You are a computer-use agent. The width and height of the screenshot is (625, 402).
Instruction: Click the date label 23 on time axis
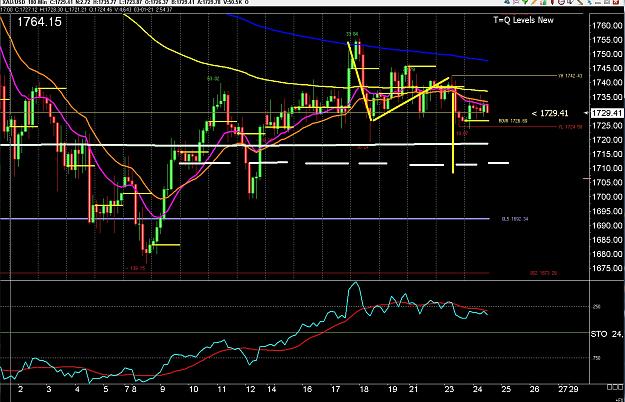point(449,389)
